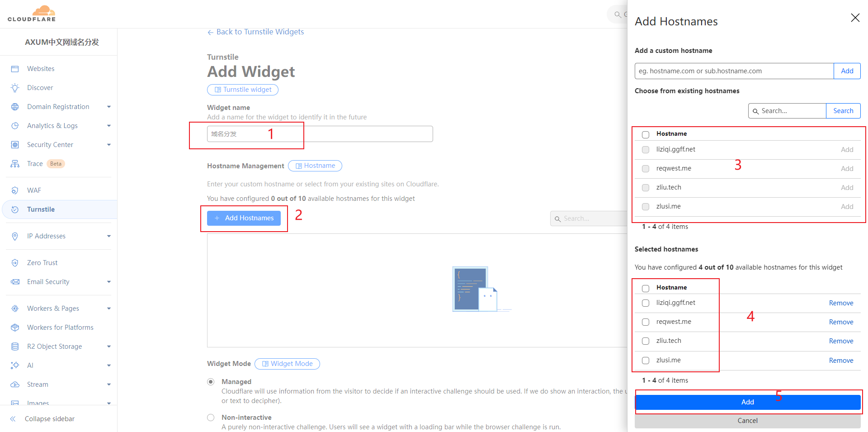This screenshot has width=868, height=432.
Task: Click the top search magnifier icon
Action: (618, 15)
